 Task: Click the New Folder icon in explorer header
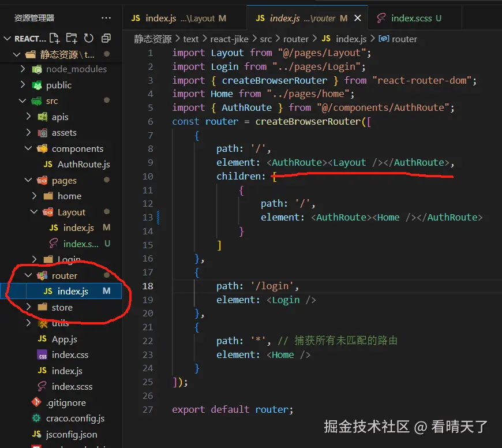(72, 39)
